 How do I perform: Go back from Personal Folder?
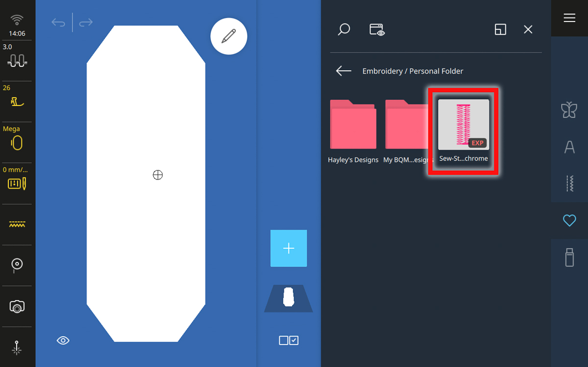click(343, 71)
